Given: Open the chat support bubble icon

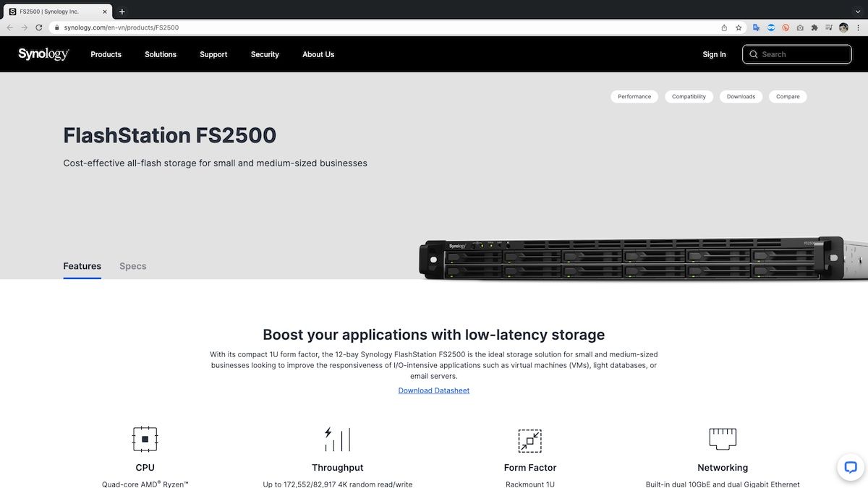Looking at the screenshot, I should [x=851, y=466].
